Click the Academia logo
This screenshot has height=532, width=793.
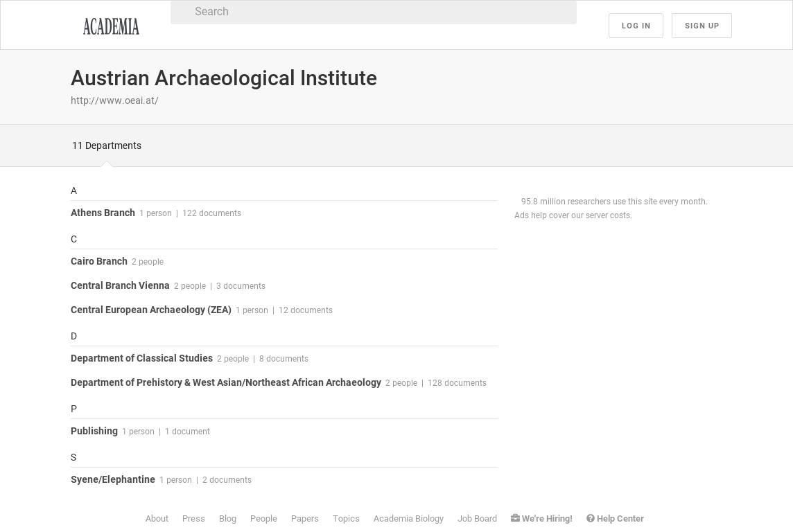111,26
